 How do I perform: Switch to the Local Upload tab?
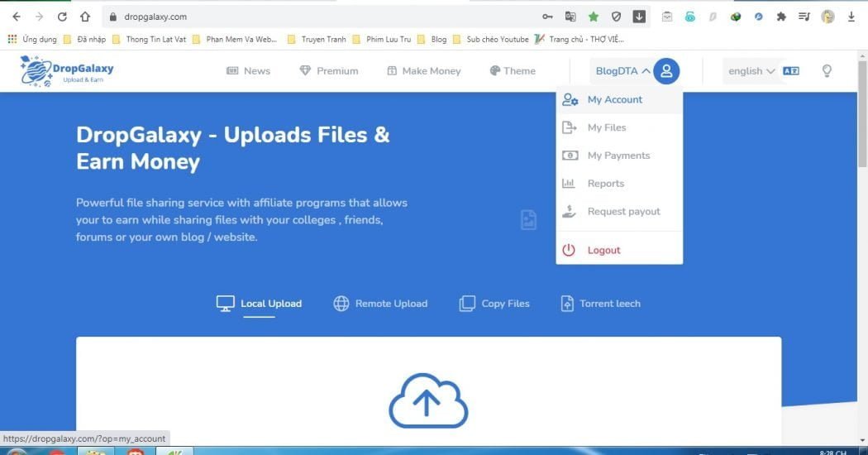259,304
